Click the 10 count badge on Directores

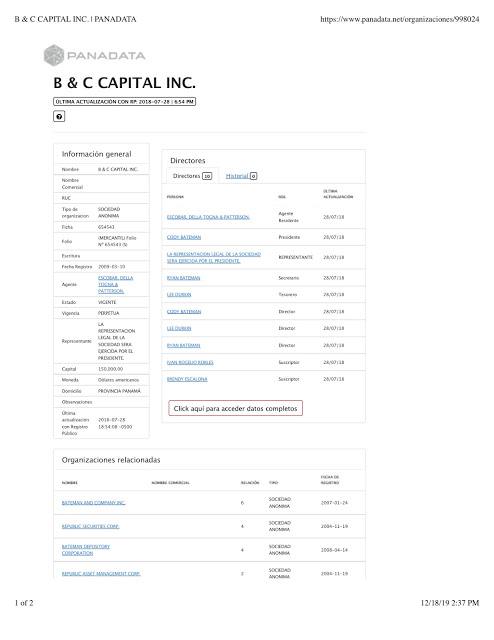(x=207, y=176)
